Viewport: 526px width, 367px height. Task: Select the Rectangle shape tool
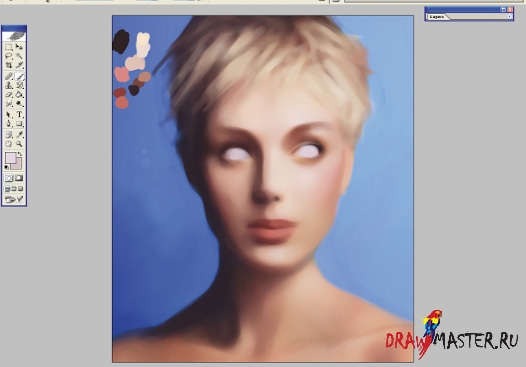coord(19,123)
